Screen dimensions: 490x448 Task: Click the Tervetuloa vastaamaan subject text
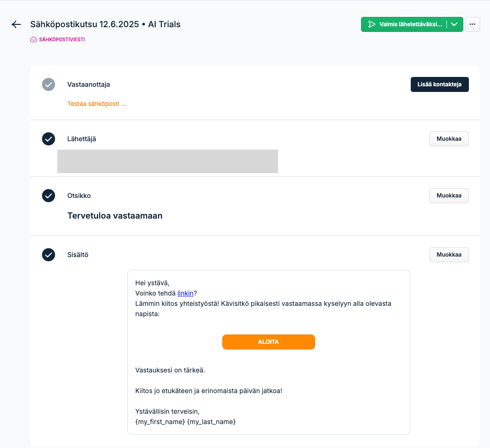coord(115,216)
